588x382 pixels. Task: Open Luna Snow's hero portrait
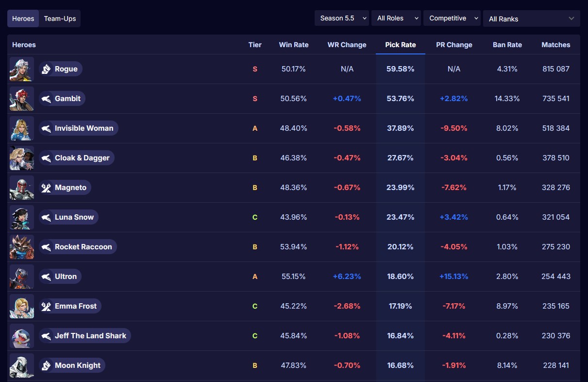(x=22, y=217)
